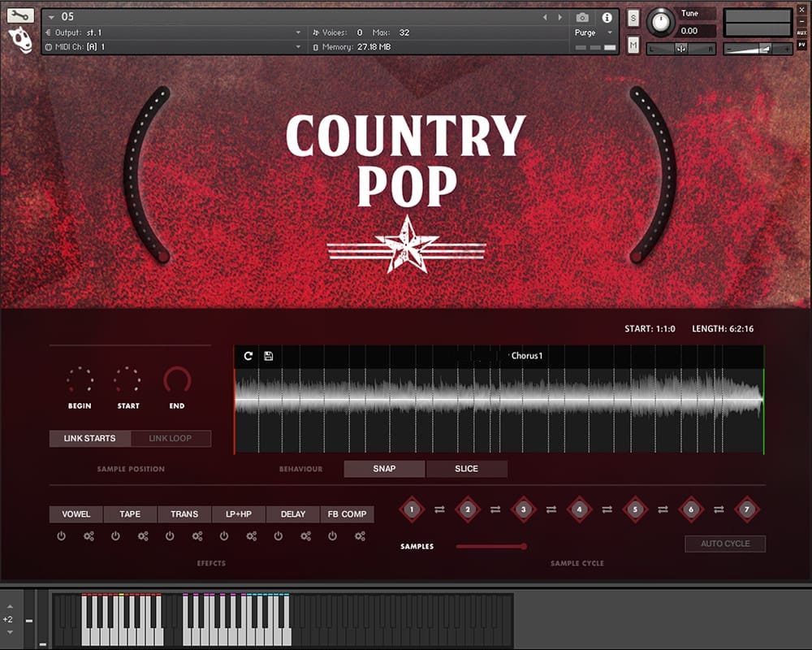Click the camera snapshot icon
The height and width of the screenshot is (650, 812).
582,17
